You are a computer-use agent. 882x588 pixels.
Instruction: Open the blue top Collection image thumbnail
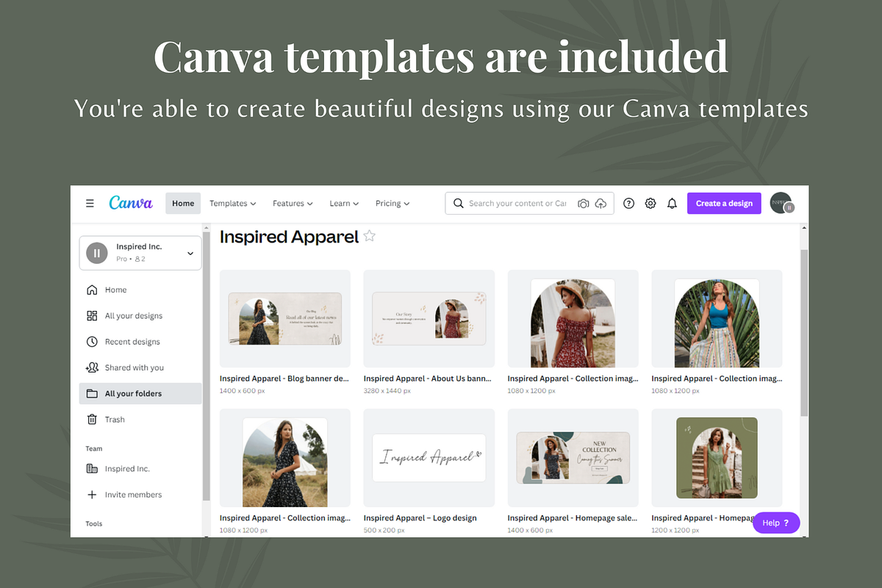point(717,319)
